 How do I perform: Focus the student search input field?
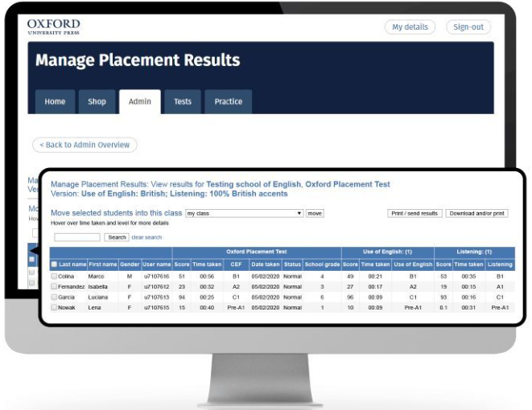[77, 237]
